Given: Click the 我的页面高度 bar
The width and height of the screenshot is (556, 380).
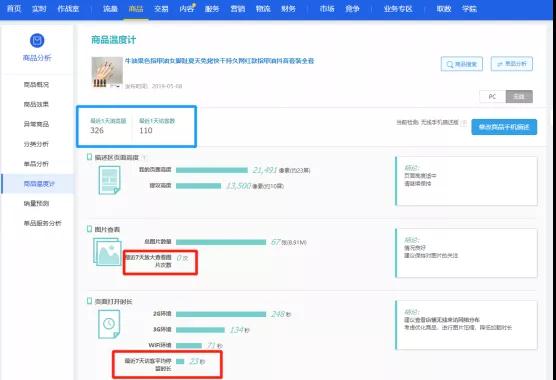Looking at the screenshot, I should 212,170.
